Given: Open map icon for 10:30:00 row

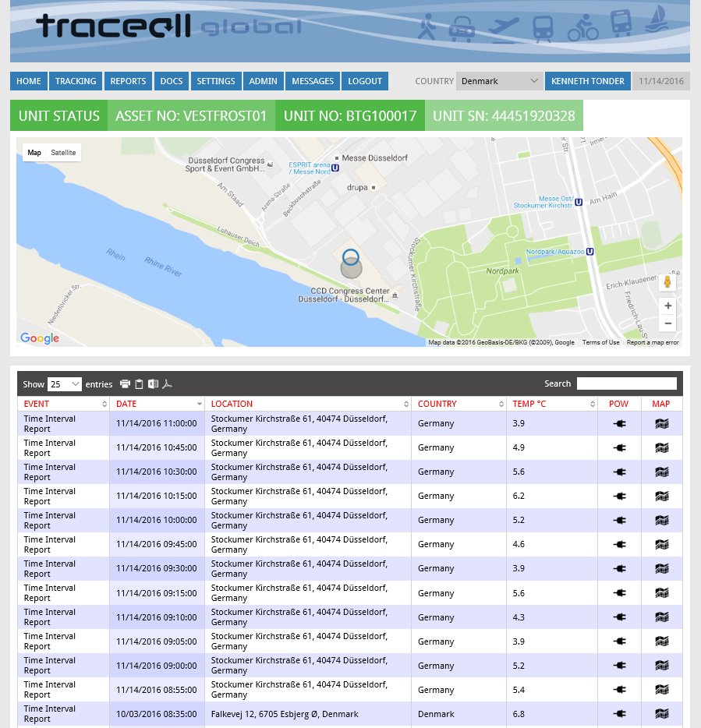Looking at the screenshot, I should click(x=661, y=472).
